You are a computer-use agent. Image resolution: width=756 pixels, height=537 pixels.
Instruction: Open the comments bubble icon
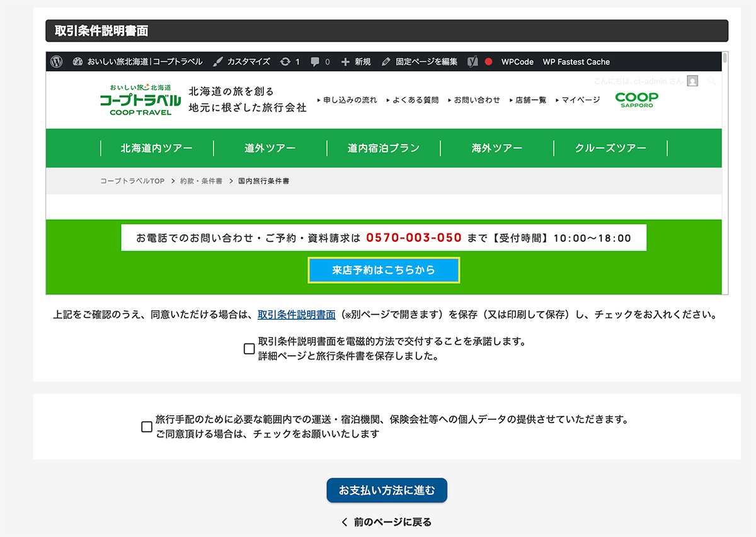[316, 62]
